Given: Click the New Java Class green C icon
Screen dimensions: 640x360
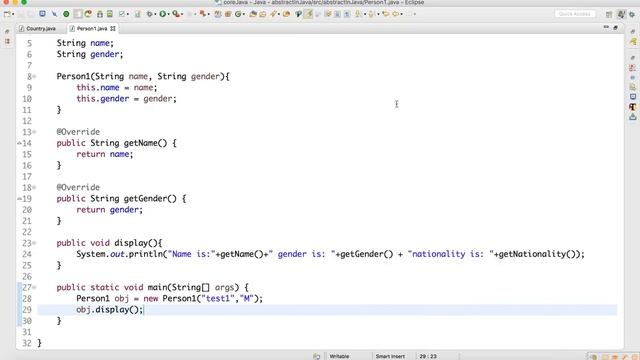Looking at the screenshot, I should pyautogui.click(x=238, y=14).
